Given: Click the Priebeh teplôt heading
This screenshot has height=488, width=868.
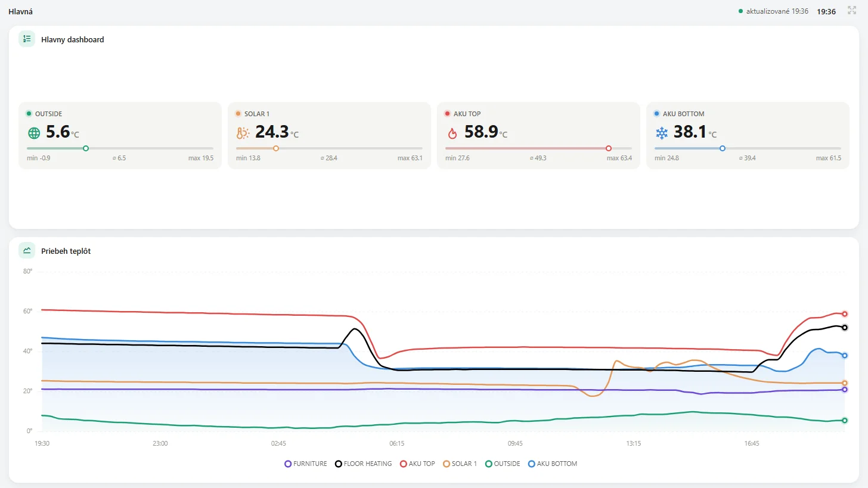Looking at the screenshot, I should (66, 251).
